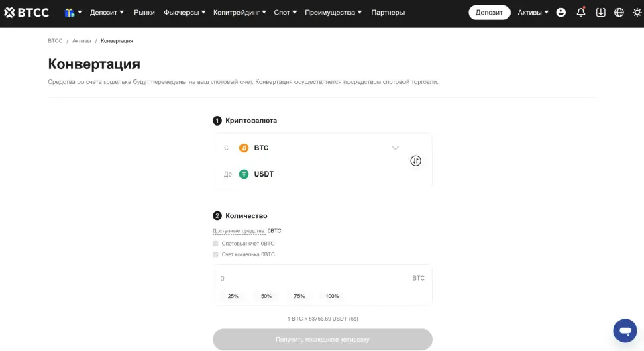Open the user profile icon
The image size is (644, 351).
coord(561,13)
